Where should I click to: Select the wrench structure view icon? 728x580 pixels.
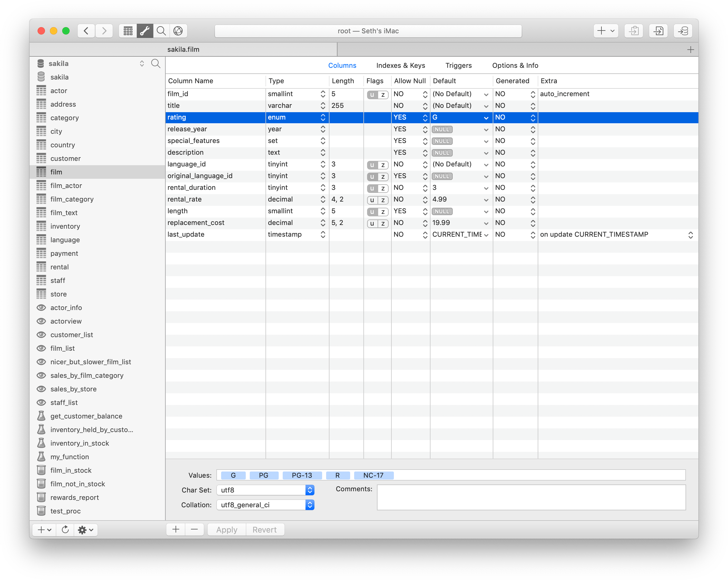[x=145, y=31]
